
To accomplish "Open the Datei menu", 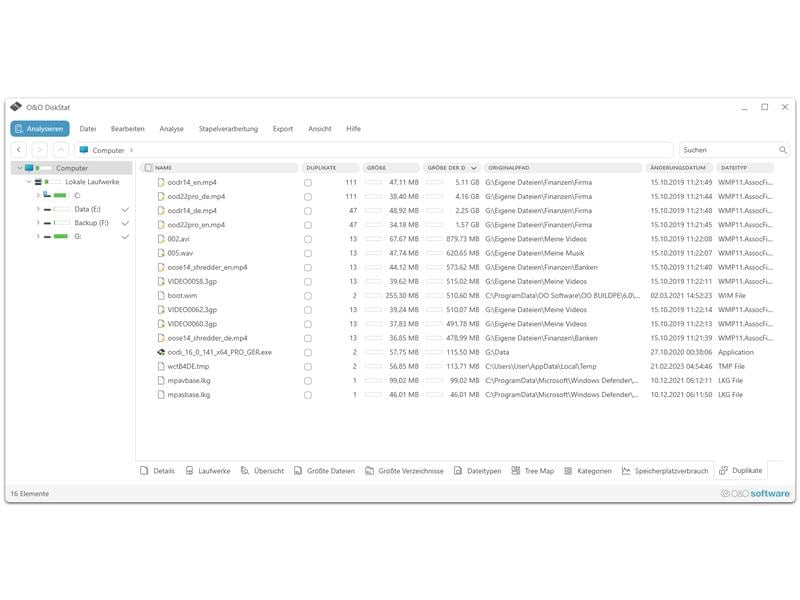I will click(87, 129).
